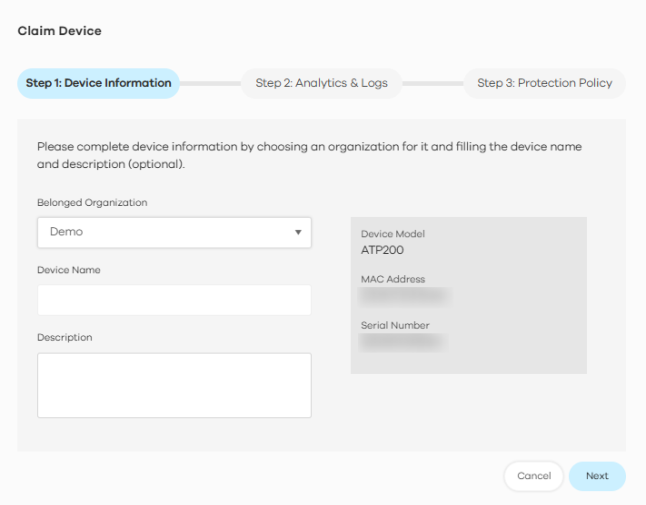Click the Claim Device dialog title

click(60, 31)
